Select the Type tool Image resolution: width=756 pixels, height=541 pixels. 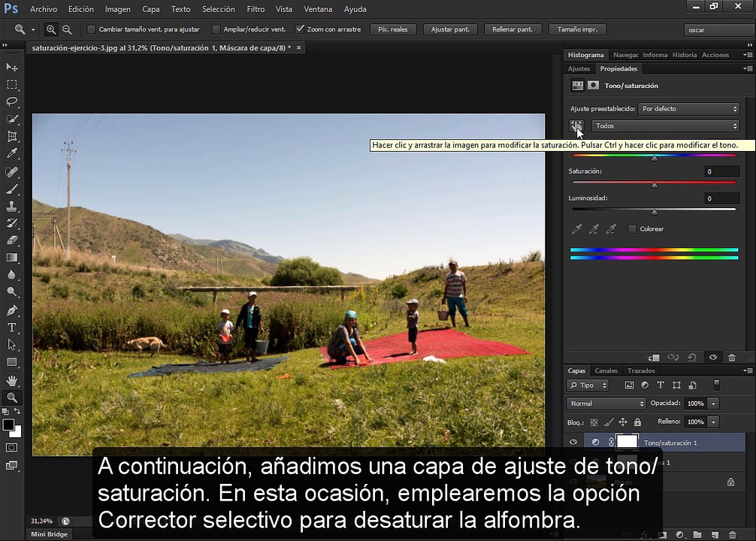pyautogui.click(x=12, y=328)
